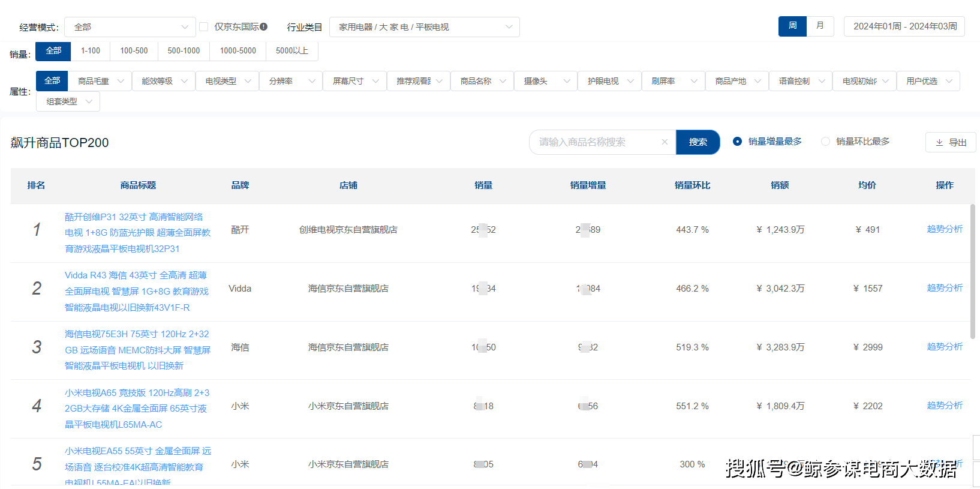Select the 全部 attribute filter button
This screenshot has width=980, height=489.
click(x=52, y=81)
